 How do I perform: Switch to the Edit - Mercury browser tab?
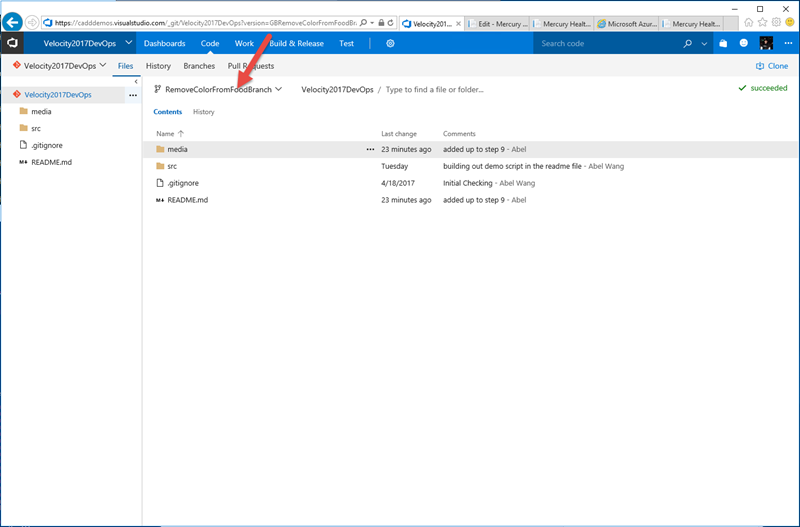coord(497,23)
